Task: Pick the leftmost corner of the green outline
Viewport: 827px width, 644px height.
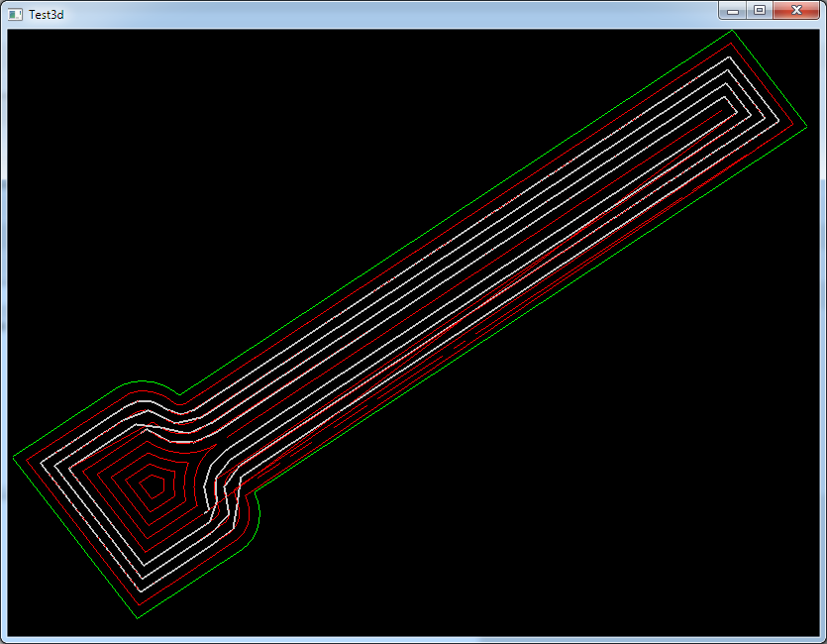Action: (x=13, y=457)
